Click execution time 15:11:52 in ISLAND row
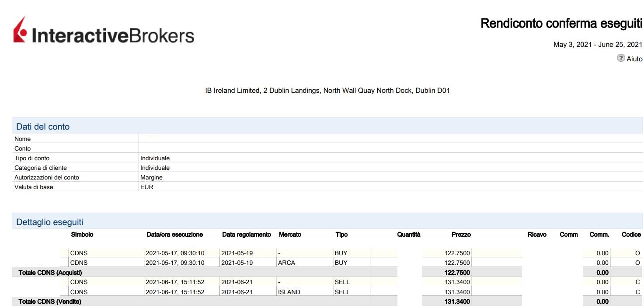Image resolution: width=644 pixels, height=306 pixels. (x=175, y=292)
